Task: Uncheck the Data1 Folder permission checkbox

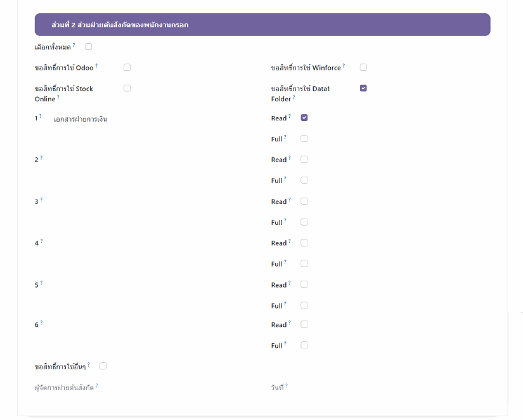Action: pos(363,88)
